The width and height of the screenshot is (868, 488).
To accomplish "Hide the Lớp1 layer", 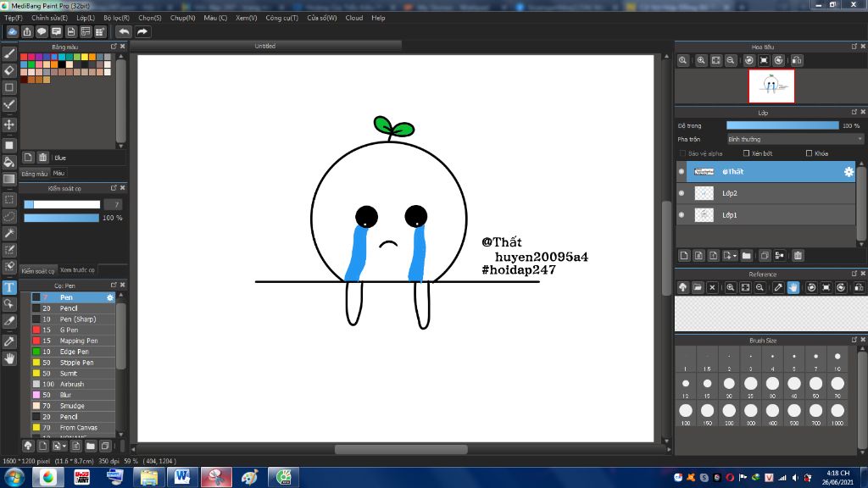I will pyautogui.click(x=682, y=214).
